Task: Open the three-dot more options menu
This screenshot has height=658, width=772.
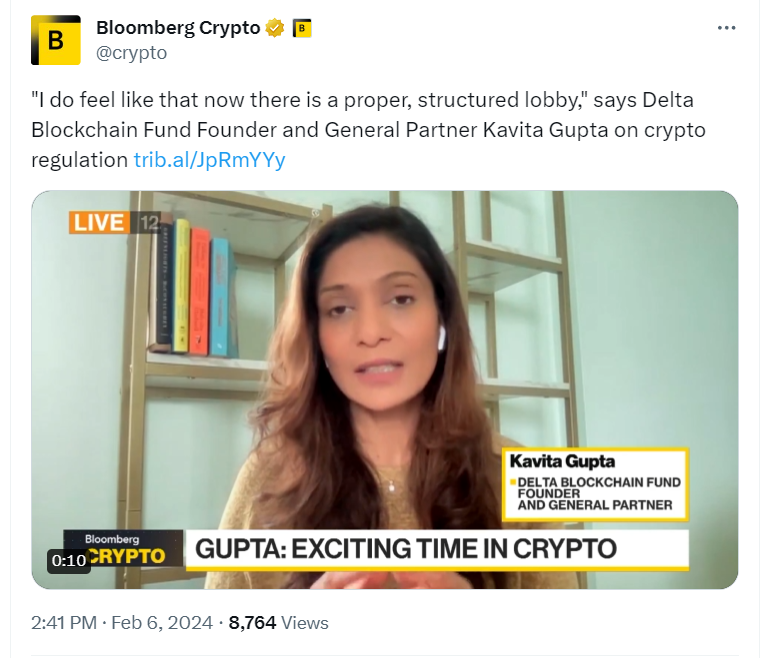Action: pyautogui.click(x=726, y=28)
